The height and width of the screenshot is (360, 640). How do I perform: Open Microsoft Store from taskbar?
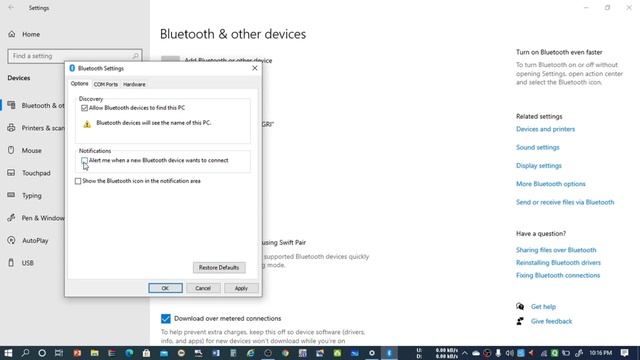[146, 353]
